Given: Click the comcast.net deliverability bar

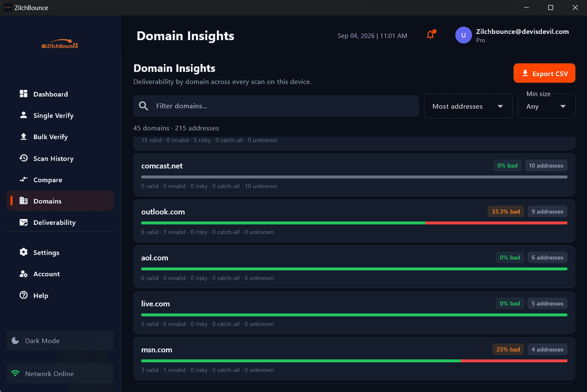Looking at the screenshot, I should pos(354,177).
